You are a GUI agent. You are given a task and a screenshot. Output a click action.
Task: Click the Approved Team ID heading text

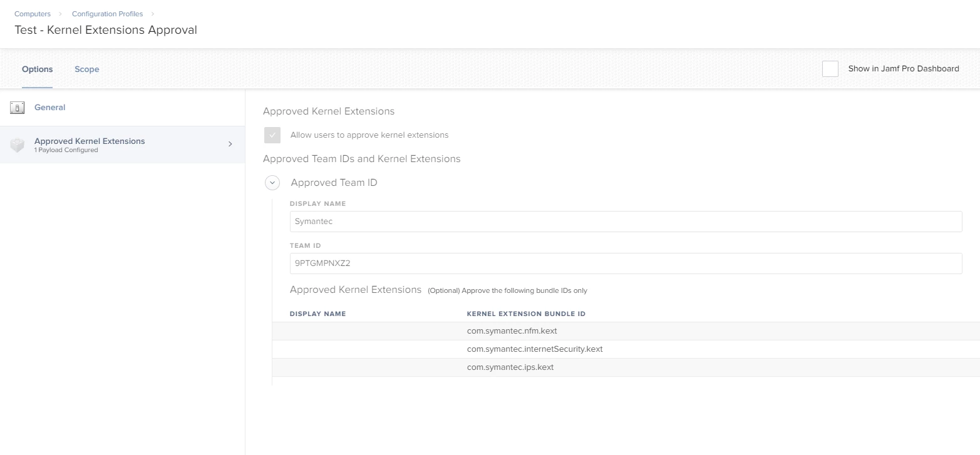[334, 183]
